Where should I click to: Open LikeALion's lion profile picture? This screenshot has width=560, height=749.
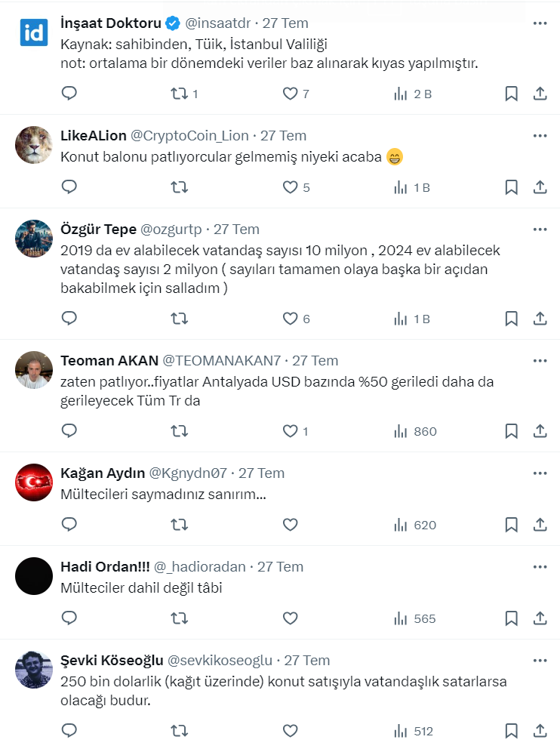click(x=33, y=144)
